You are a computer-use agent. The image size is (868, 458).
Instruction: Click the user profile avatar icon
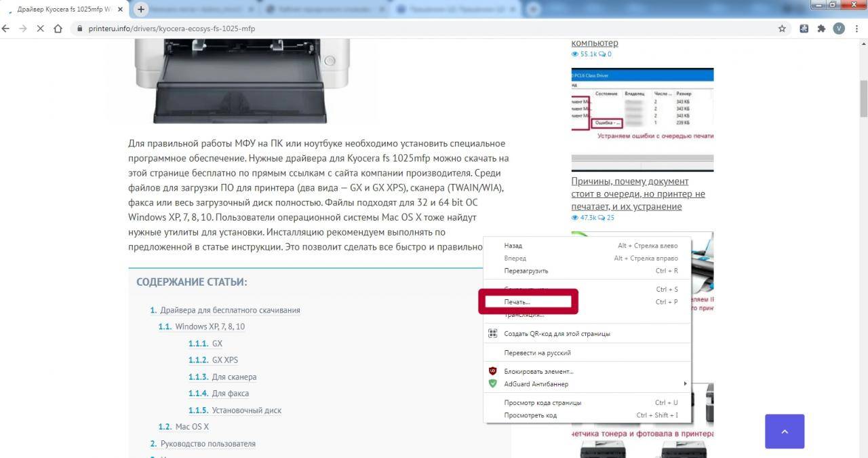tap(839, 28)
